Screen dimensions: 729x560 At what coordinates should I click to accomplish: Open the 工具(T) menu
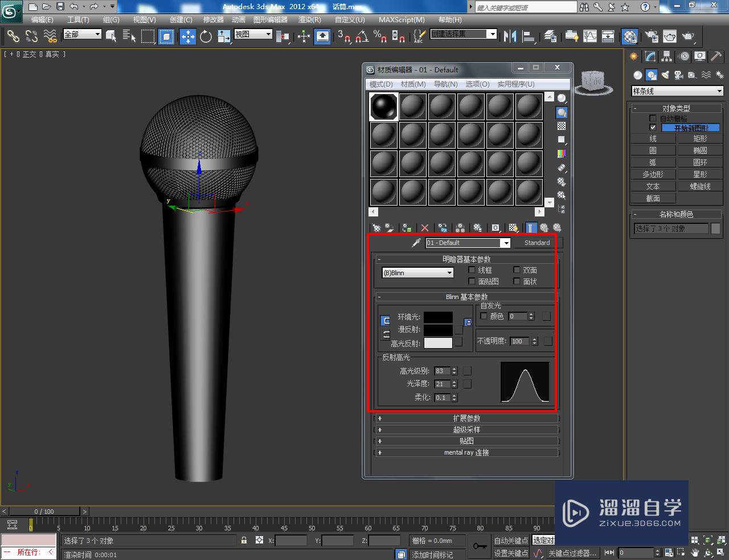78,19
